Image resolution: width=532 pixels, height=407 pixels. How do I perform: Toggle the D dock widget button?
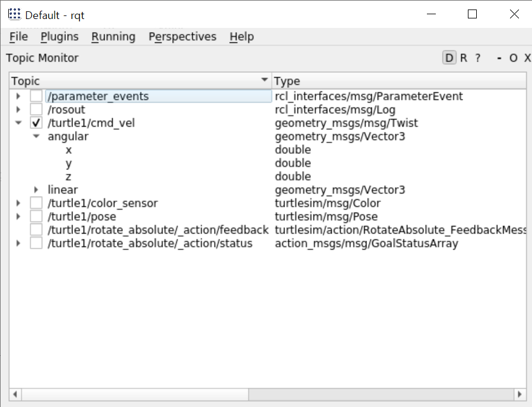449,58
